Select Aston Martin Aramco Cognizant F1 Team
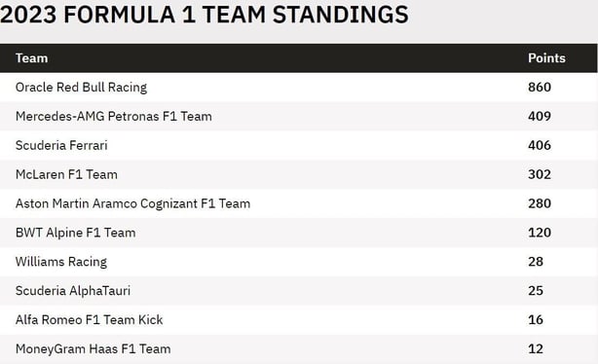 [132, 203]
